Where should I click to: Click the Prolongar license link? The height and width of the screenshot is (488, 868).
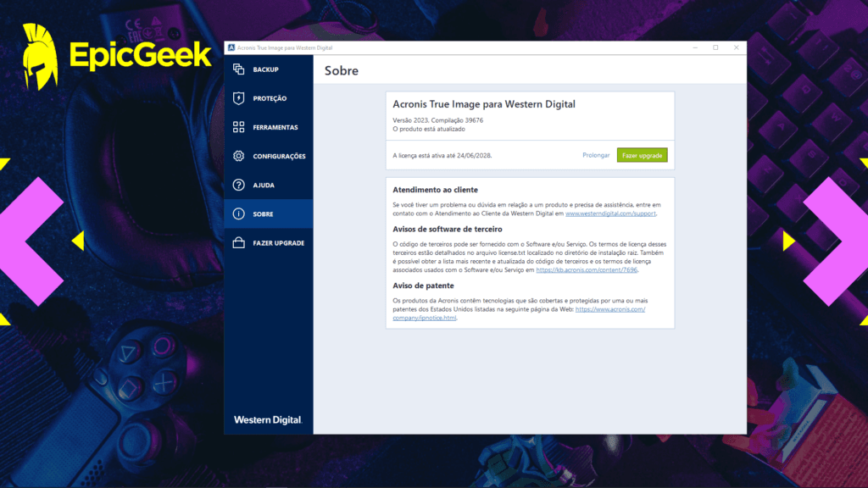pos(596,156)
